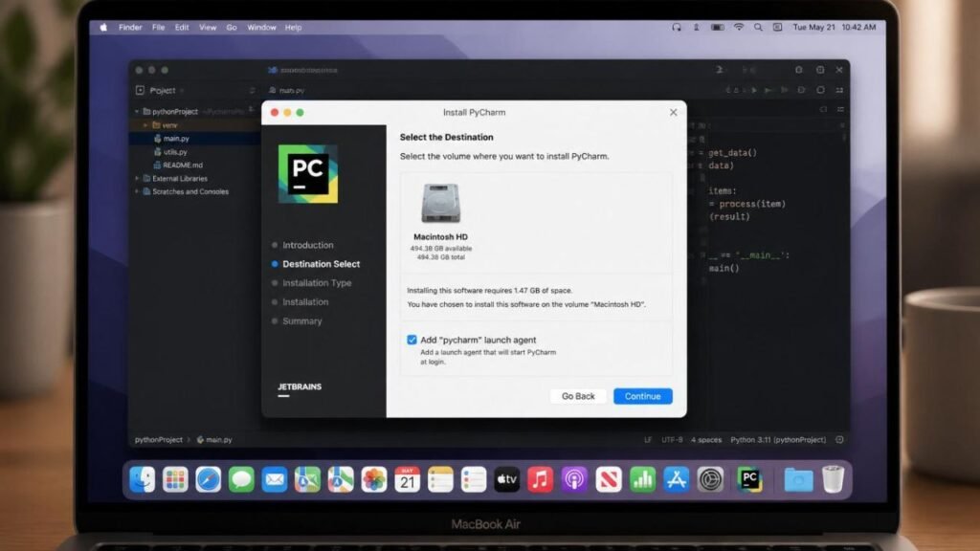
Task: Open Control Center from the menu bar
Action: (777, 28)
